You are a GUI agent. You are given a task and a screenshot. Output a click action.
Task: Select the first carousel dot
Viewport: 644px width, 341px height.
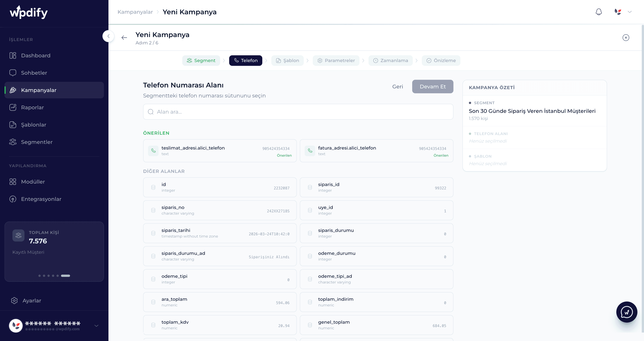tap(40, 276)
